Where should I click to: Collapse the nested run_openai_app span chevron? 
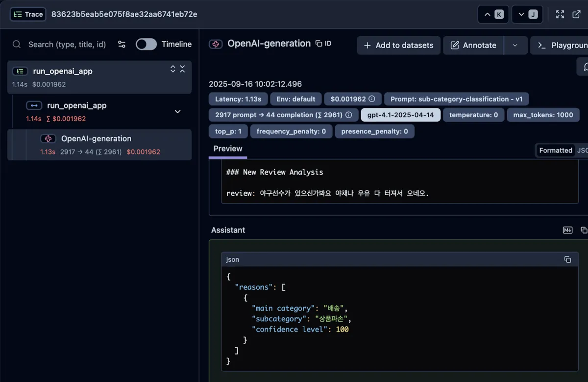point(177,111)
